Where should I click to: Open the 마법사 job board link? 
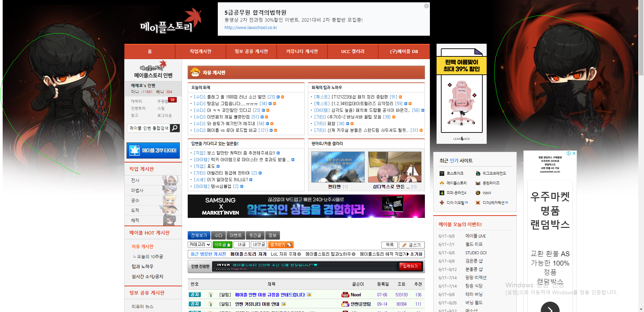pos(137,191)
